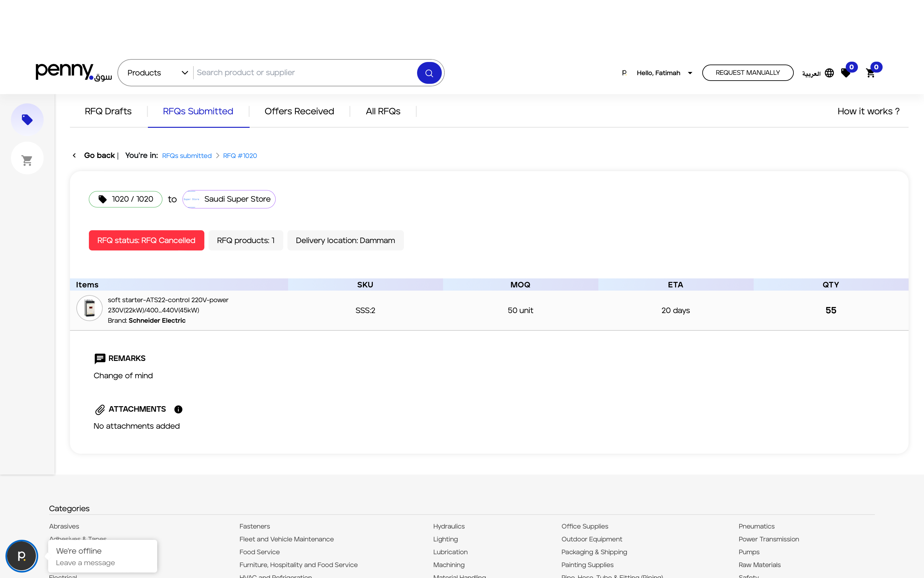Screen dimensions: 924x578
Task: Open the Fleet and Vehicle Maintenance category
Action: point(287,539)
